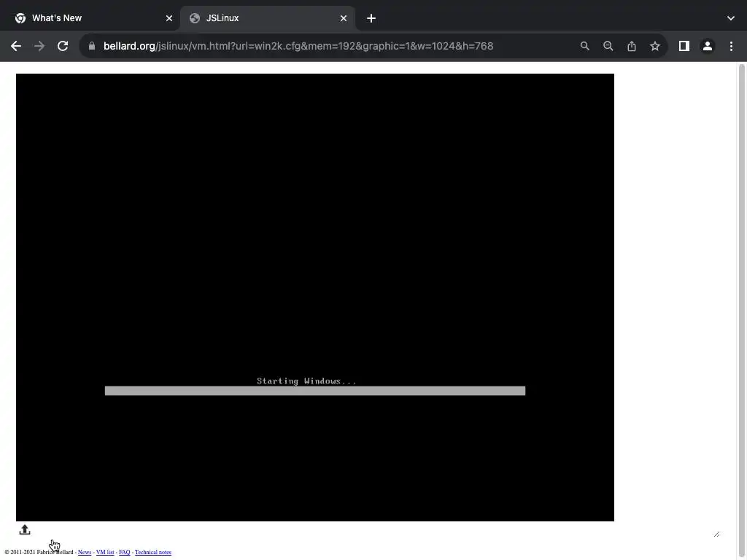The height and width of the screenshot is (560, 747).
Task: Open the News link in footer
Action: coord(85,553)
